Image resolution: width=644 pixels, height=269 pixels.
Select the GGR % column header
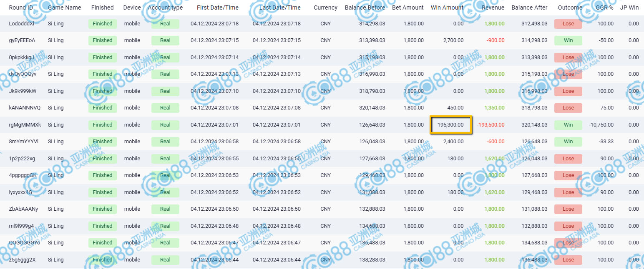pyautogui.click(x=604, y=7)
